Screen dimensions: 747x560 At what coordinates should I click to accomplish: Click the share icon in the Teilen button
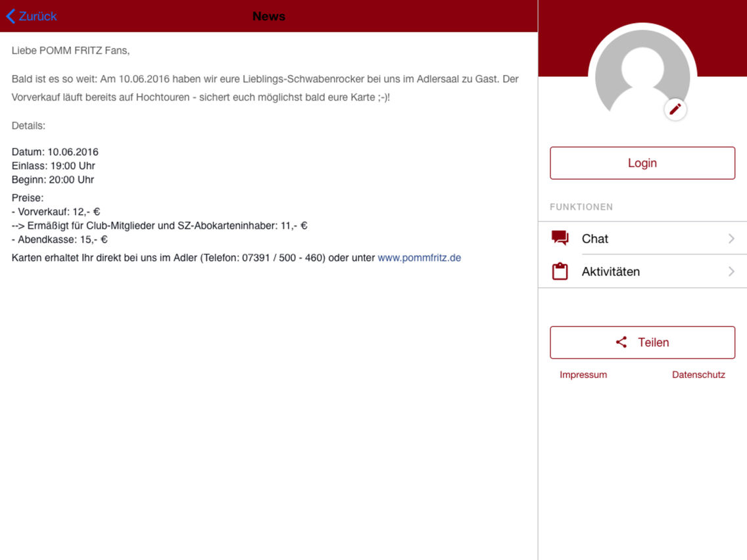point(621,342)
